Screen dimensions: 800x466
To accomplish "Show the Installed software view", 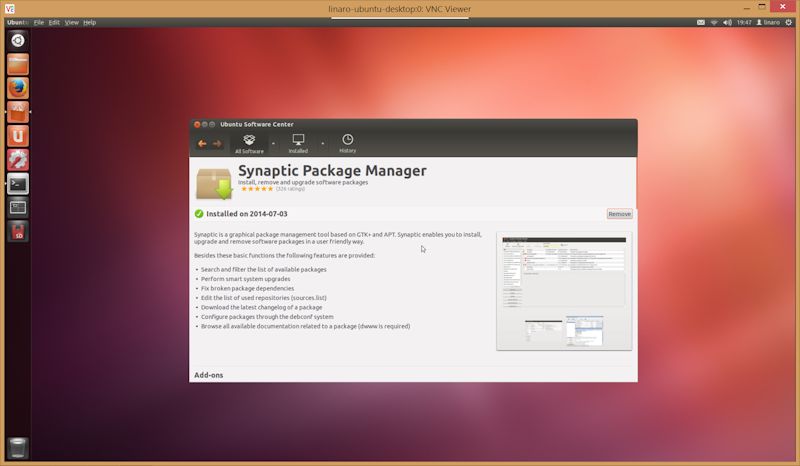I will tap(298, 144).
